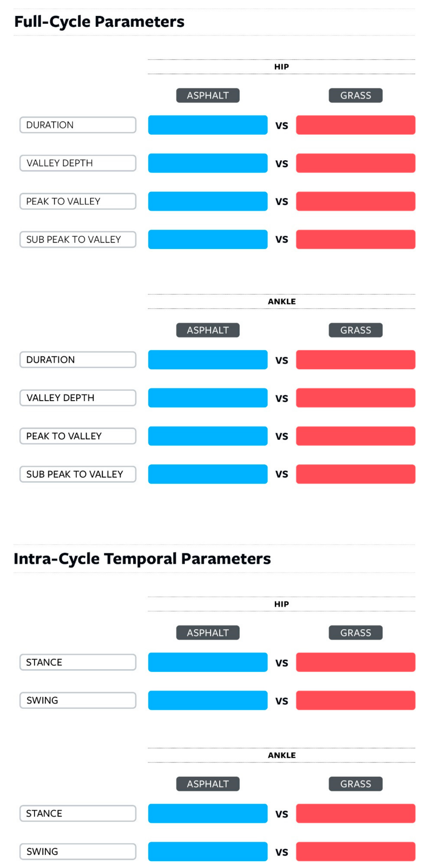Click the hip Peak to Valley label
Image resolution: width=427 pixels, height=868 pixels.
pos(77,201)
